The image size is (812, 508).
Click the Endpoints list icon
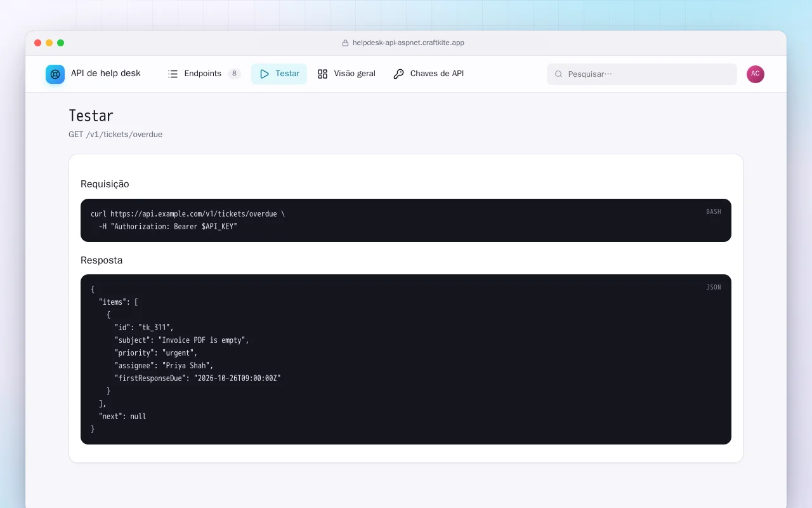click(173, 74)
